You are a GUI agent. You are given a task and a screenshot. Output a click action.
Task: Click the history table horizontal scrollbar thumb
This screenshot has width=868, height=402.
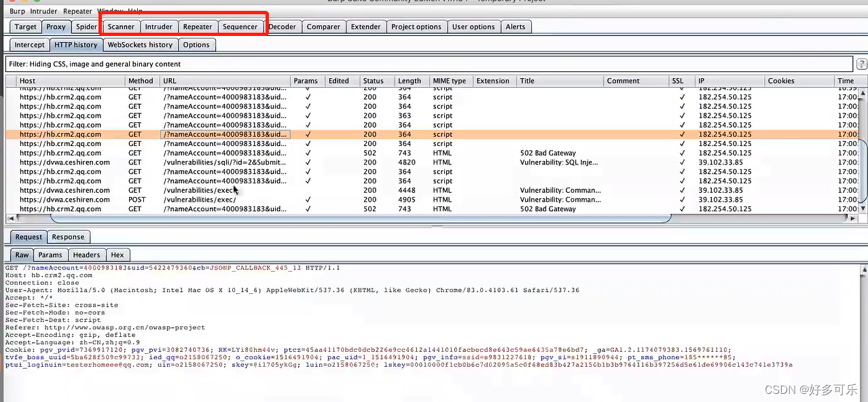360,219
